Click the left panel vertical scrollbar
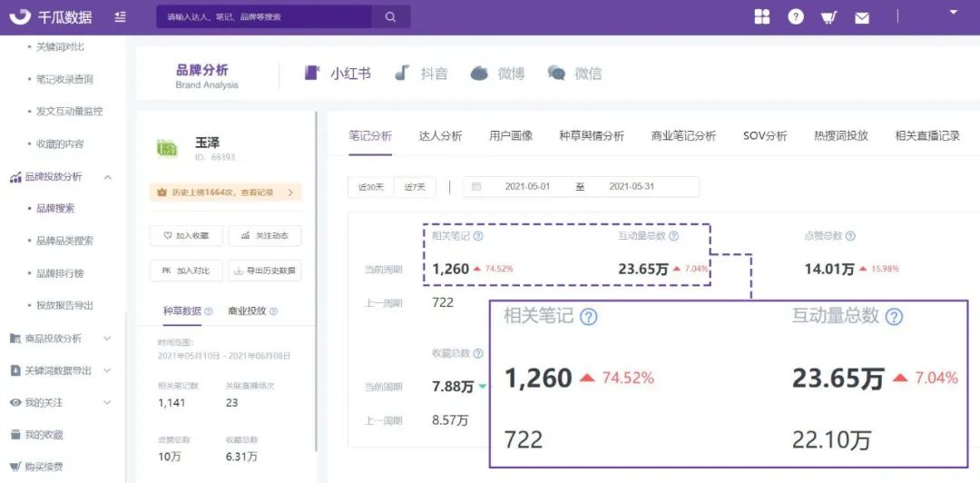 [x=317, y=281]
